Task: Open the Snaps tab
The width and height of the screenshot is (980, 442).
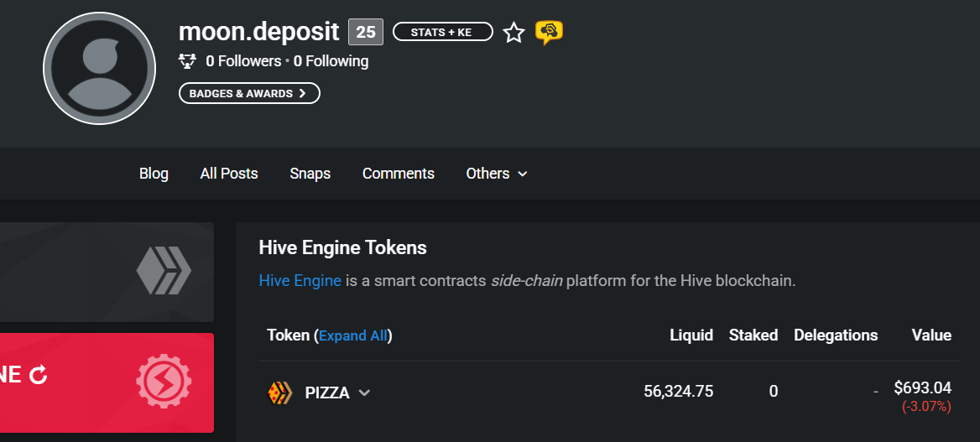Action: point(310,174)
